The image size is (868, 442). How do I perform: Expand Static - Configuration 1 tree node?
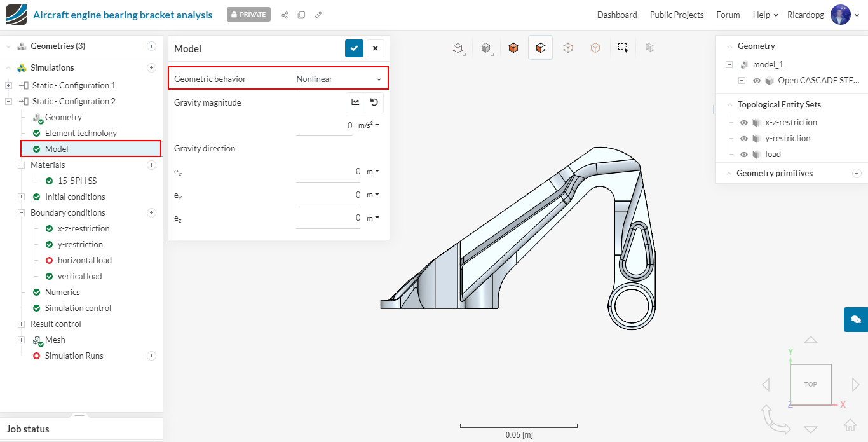[x=9, y=86]
